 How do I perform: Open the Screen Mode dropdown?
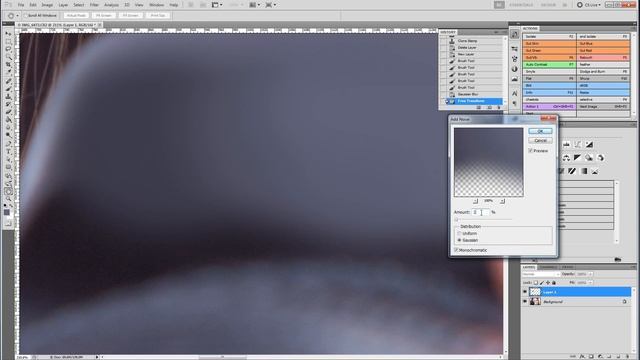(271, 5)
